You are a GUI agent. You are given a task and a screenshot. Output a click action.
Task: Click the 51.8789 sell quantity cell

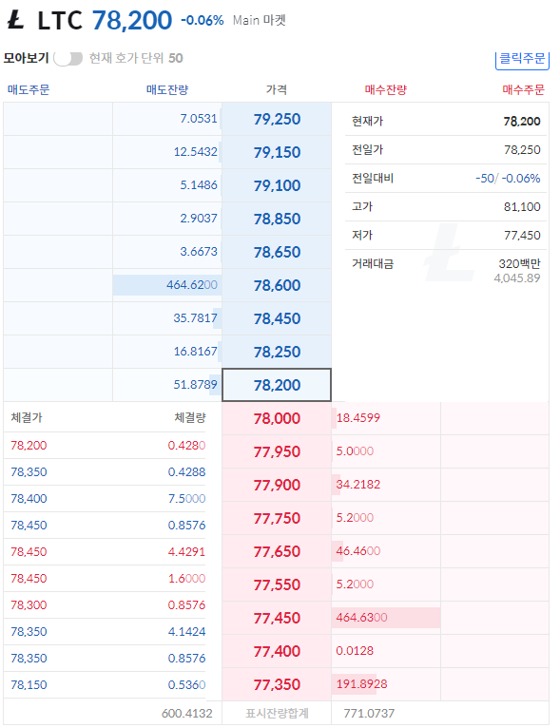click(167, 385)
